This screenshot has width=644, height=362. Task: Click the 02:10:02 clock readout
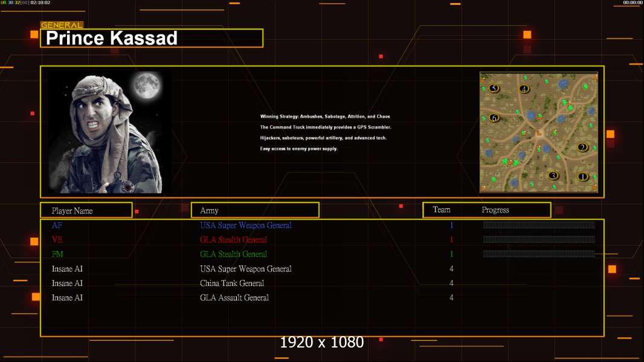pyautogui.click(x=40, y=2)
